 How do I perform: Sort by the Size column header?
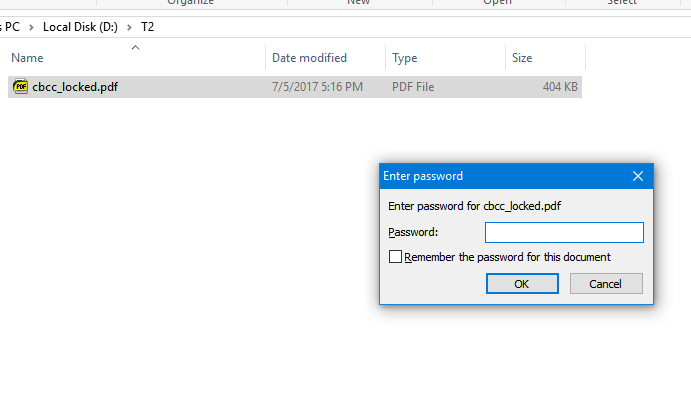coord(522,58)
